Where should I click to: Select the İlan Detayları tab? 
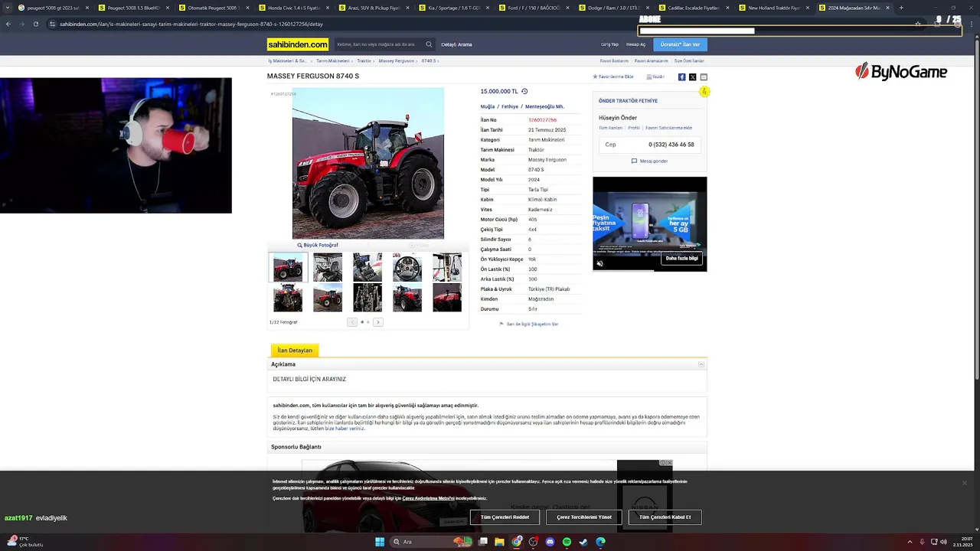click(x=295, y=350)
